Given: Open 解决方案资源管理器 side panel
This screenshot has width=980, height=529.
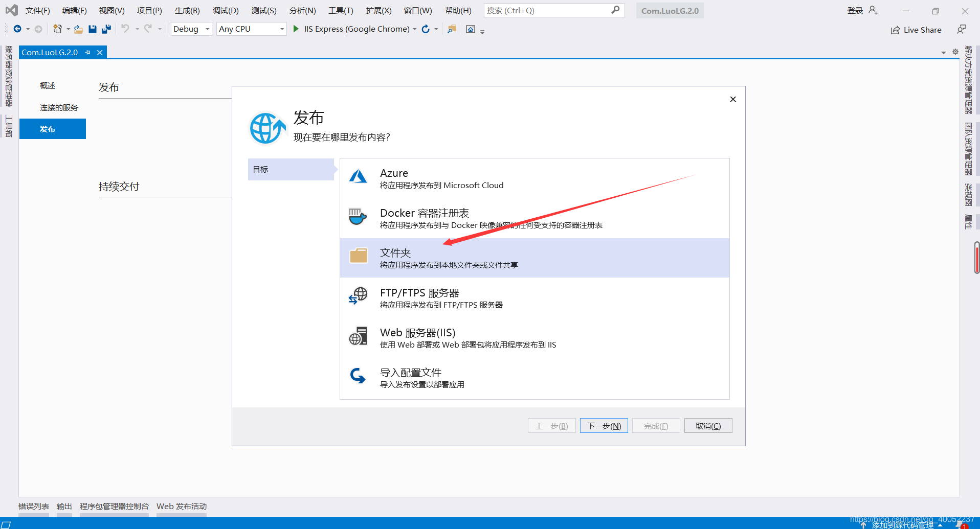Looking at the screenshot, I should (x=968, y=80).
